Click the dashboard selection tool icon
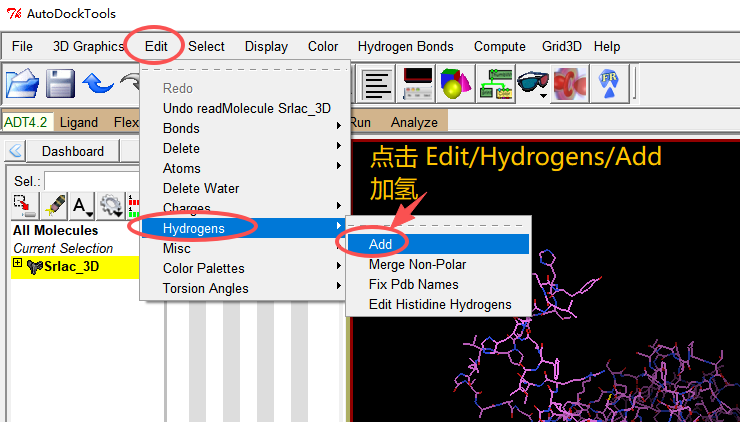This screenshot has height=422, width=740. click(23, 206)
